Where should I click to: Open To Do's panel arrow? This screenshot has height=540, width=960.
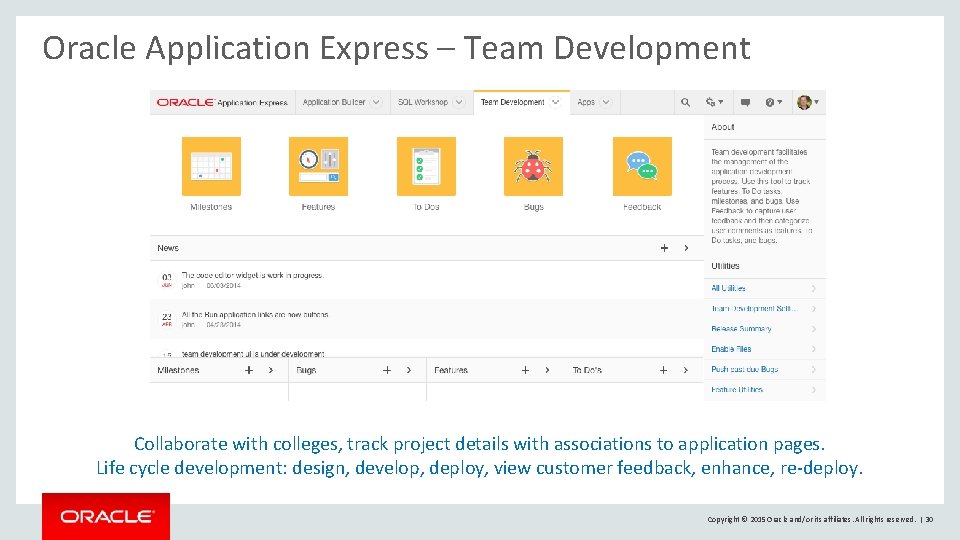point(686,370)
